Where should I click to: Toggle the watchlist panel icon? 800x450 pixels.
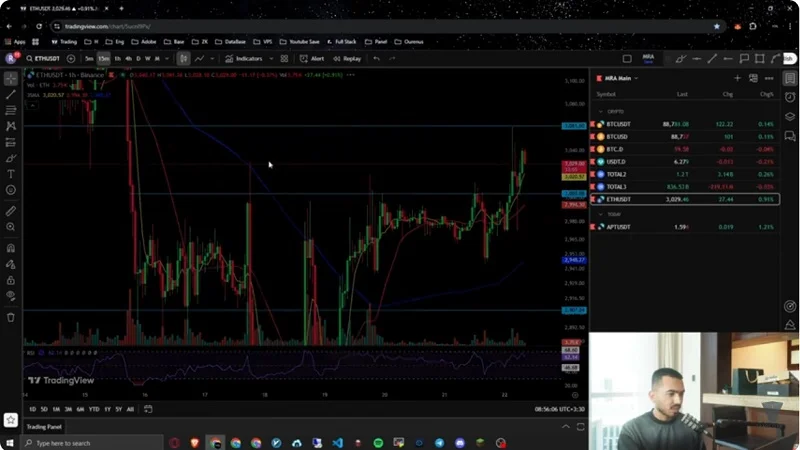[790, 78]
